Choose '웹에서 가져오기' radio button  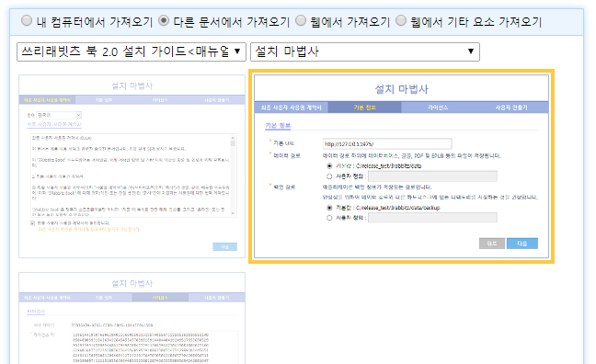click(300, 20)
